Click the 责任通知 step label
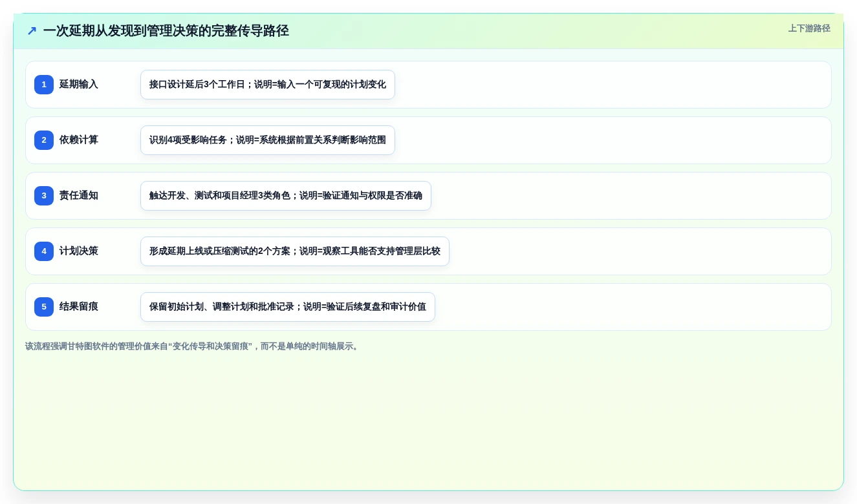The width and height of the screenshot is (857, 504). 79,196
